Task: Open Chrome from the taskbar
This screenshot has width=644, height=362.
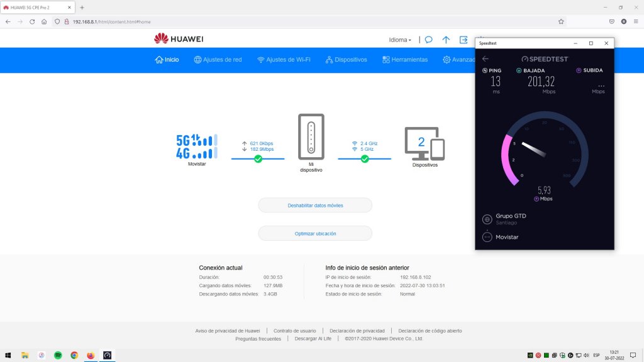Action: click(x=74, y=355)
